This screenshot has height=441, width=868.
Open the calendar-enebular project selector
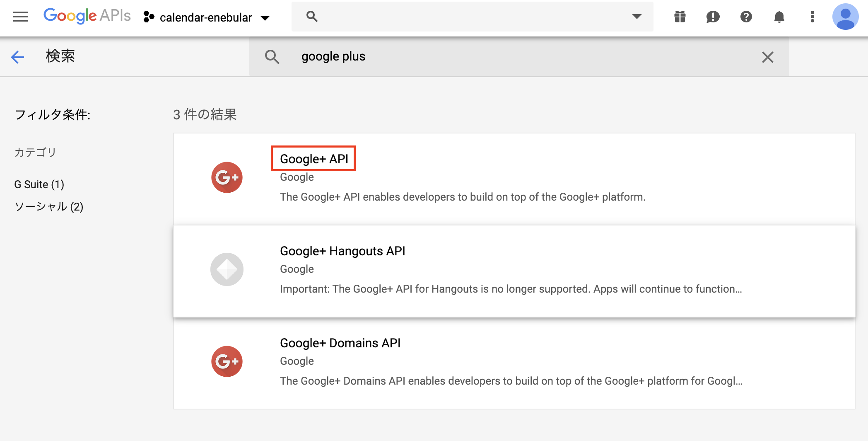(207, 17)
